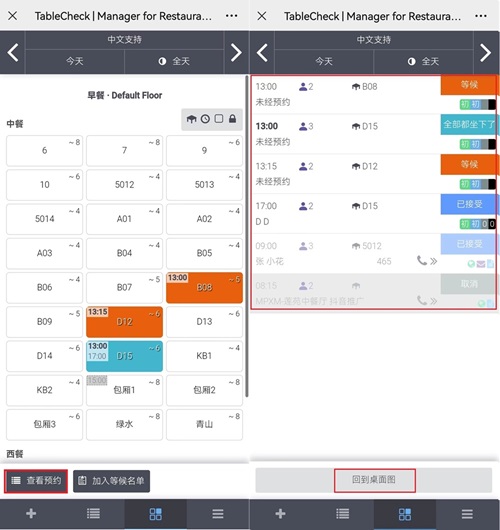Toggle the 全天 time filter in left panel
This screenshot has height=530, width=500.
[174, 61]
